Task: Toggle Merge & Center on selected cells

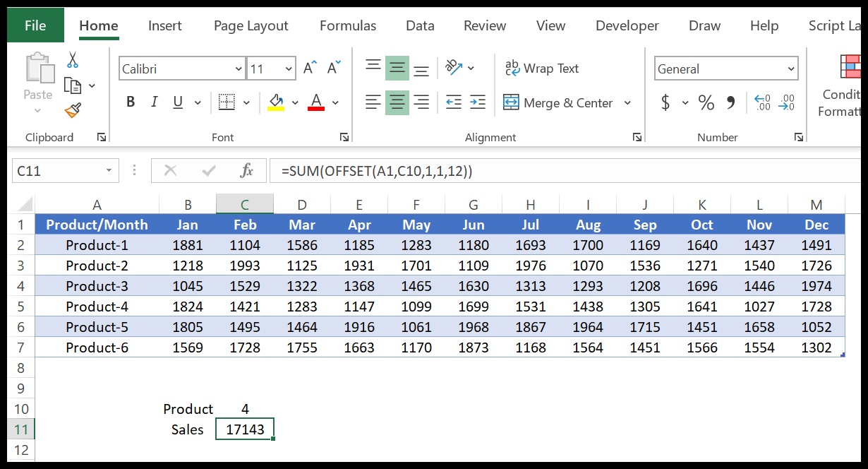Action: [x=561, y=102]
